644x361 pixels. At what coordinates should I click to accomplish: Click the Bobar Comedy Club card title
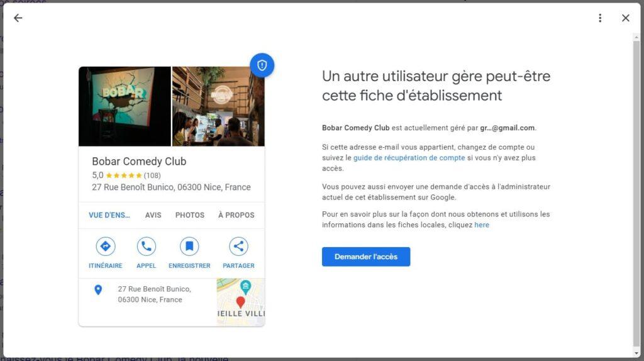pos(139,162)
